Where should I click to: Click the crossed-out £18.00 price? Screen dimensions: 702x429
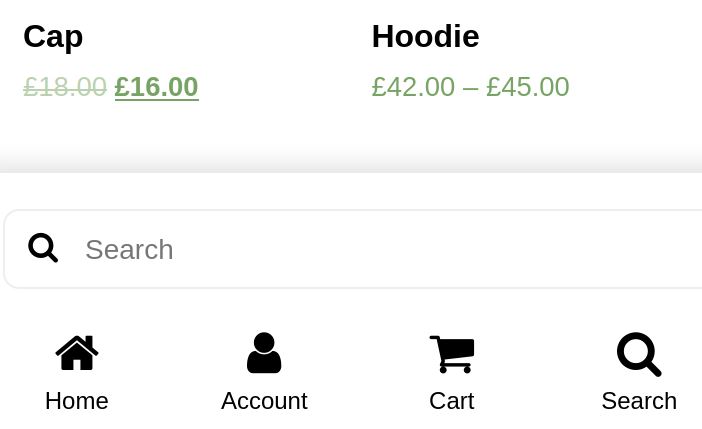pos(65,87)
